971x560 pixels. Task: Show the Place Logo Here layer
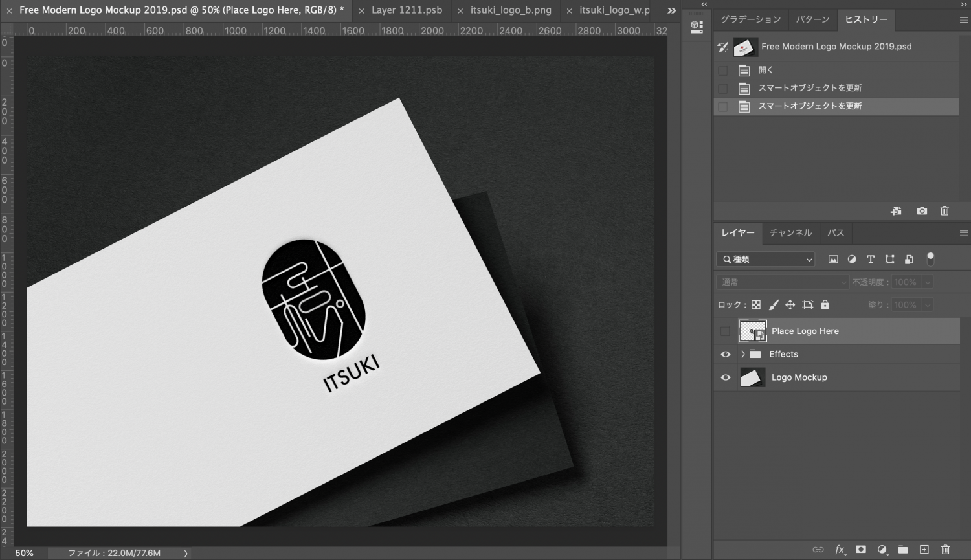pyautogui.click(x=725, y=331)
